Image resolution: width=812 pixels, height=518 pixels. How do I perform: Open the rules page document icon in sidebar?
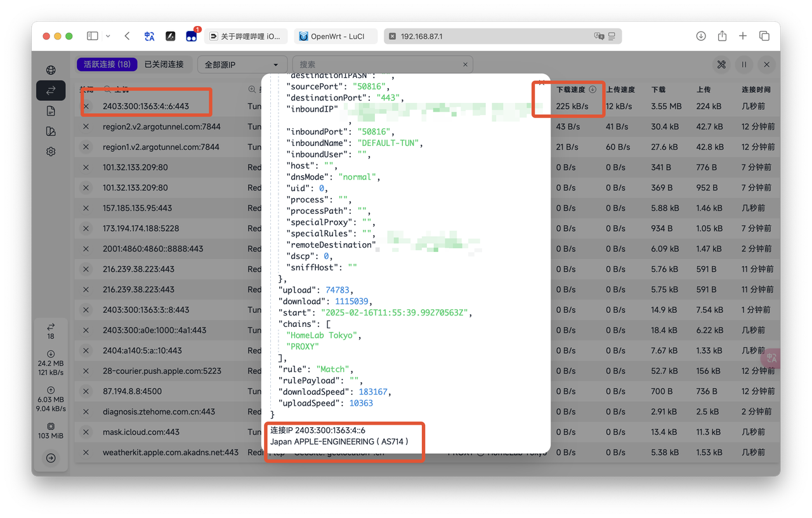pyautogui.click(x=51, y=111)
